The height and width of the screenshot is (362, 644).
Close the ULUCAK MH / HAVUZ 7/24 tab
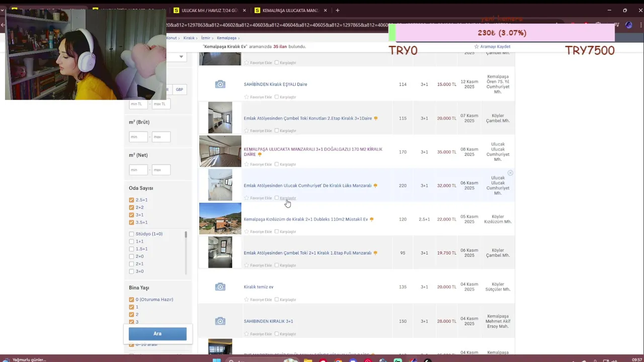(x=245, y=10)
